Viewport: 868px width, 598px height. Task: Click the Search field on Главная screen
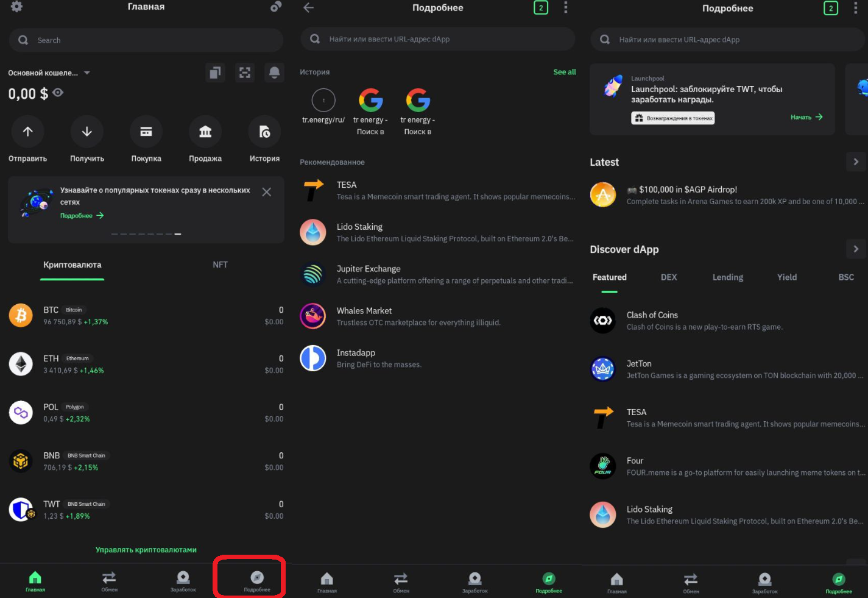(x=146, y=40)
